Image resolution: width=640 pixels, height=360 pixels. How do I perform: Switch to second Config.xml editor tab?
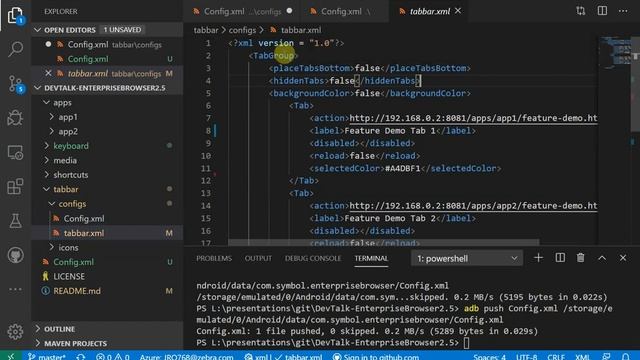[x=345, y=11]
